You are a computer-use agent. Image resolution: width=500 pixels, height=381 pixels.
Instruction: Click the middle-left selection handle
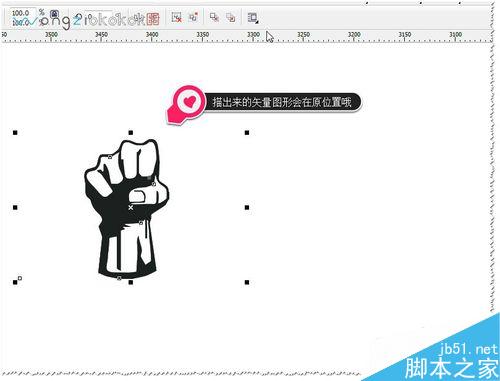click(x=15, y=207)
